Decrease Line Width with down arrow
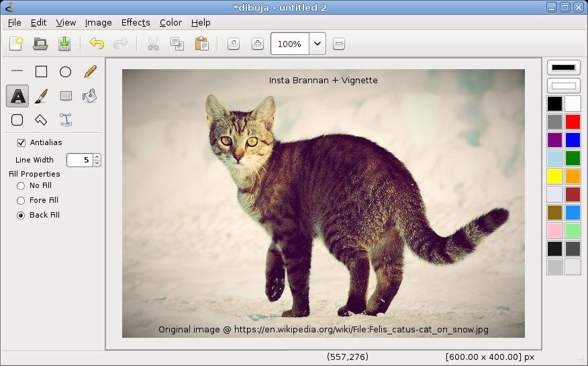This screenshot has height=366, width=588. point(97,163)
